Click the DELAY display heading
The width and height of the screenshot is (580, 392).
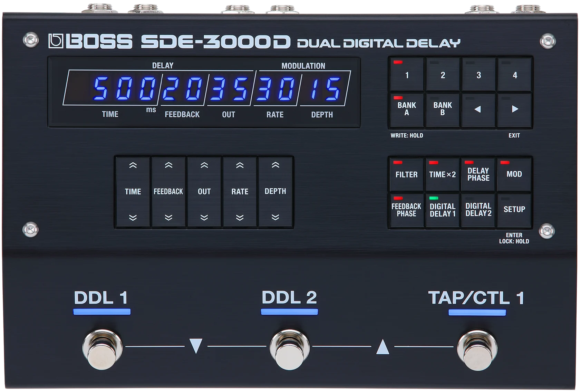click(x=163, y=66)
